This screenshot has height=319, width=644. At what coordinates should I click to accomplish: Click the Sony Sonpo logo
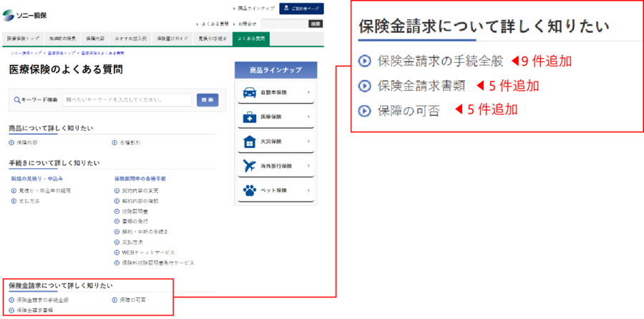24,16
